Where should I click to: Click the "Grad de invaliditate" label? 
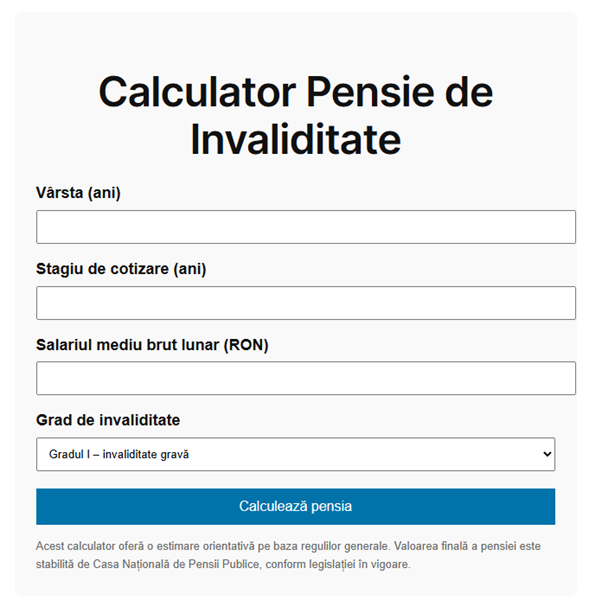pyautogui.click(x=108, y=420)
